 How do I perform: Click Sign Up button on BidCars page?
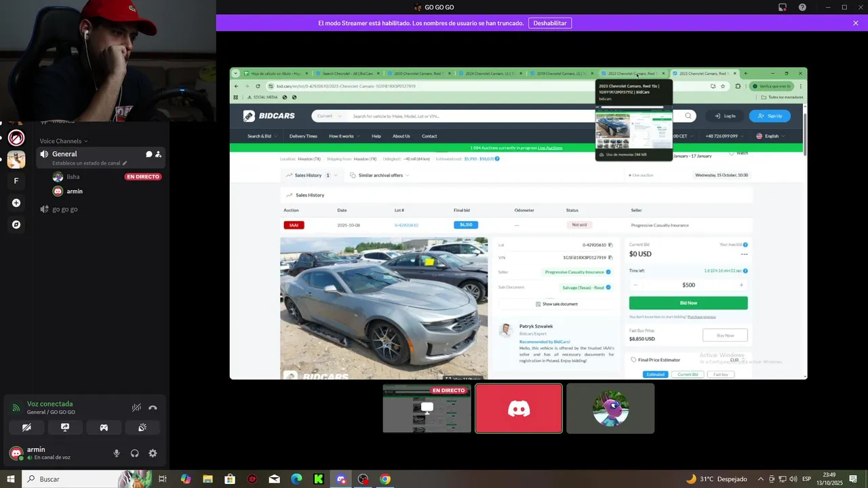(x=770, y=116)
